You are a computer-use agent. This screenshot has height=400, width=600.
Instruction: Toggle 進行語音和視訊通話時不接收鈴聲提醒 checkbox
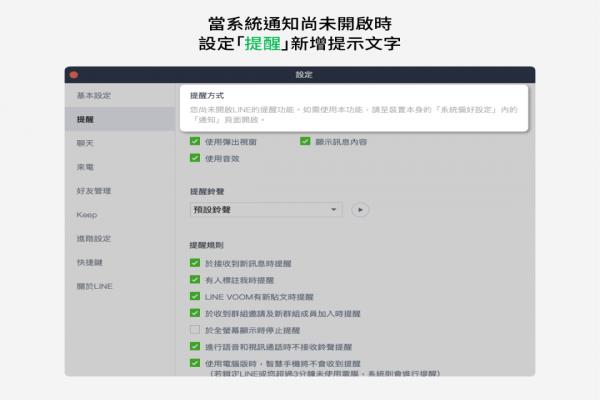click(x=195, y=346)
